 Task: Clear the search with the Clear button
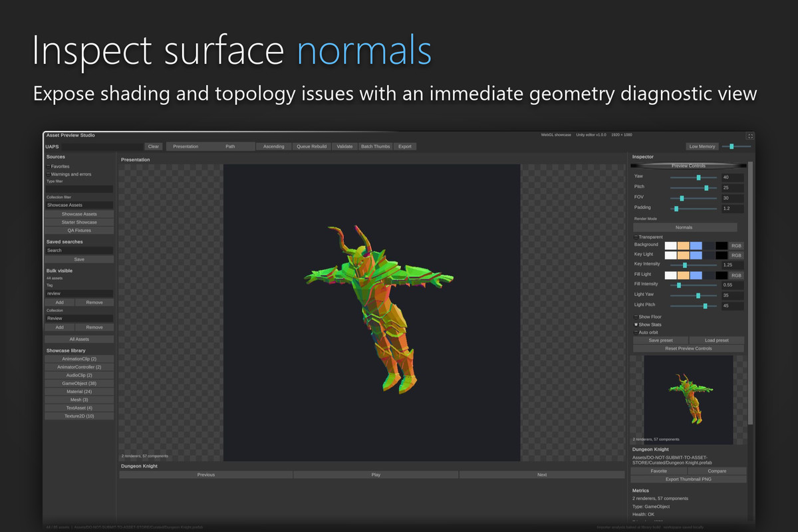point(154,146)
